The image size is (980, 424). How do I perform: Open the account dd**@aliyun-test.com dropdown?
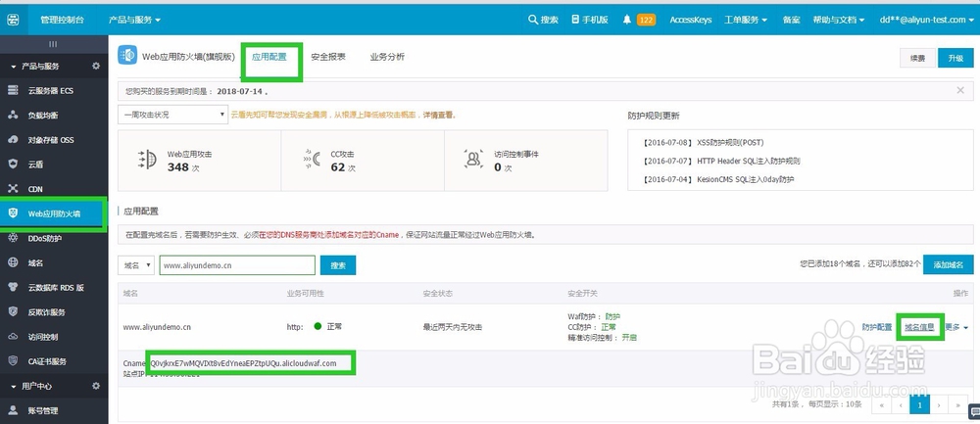(x=927, y=20)
